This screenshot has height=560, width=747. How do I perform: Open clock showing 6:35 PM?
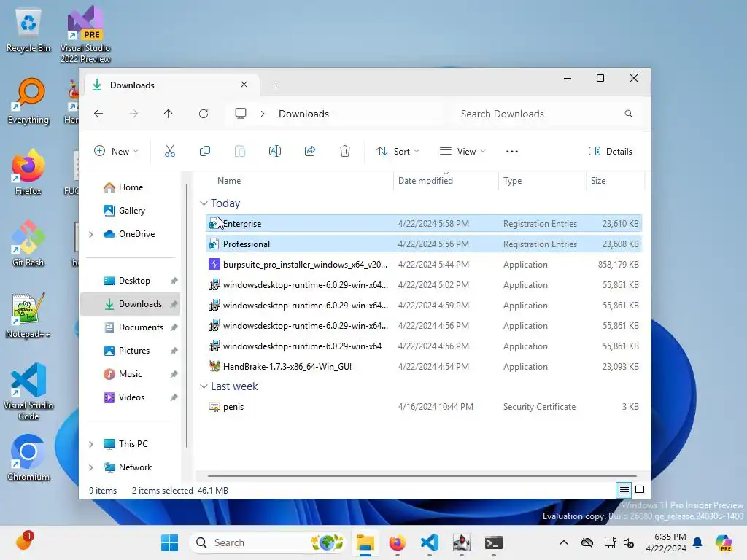pyautogui.click(x=666, y=542)
